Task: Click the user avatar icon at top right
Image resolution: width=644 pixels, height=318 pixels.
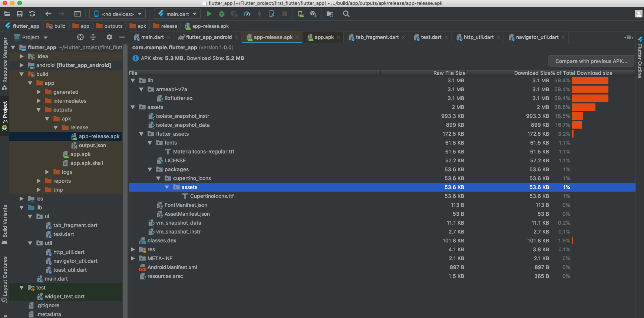Action: click(x=638, y=14)
